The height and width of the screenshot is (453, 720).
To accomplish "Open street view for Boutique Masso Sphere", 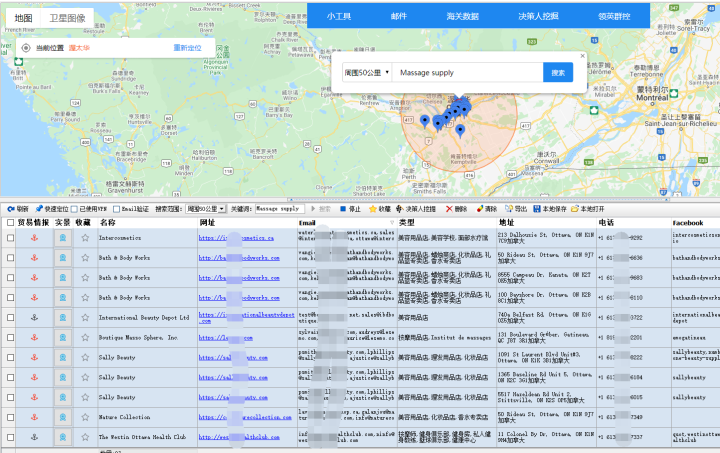I will pyautogui.click(x=63, y=337).
